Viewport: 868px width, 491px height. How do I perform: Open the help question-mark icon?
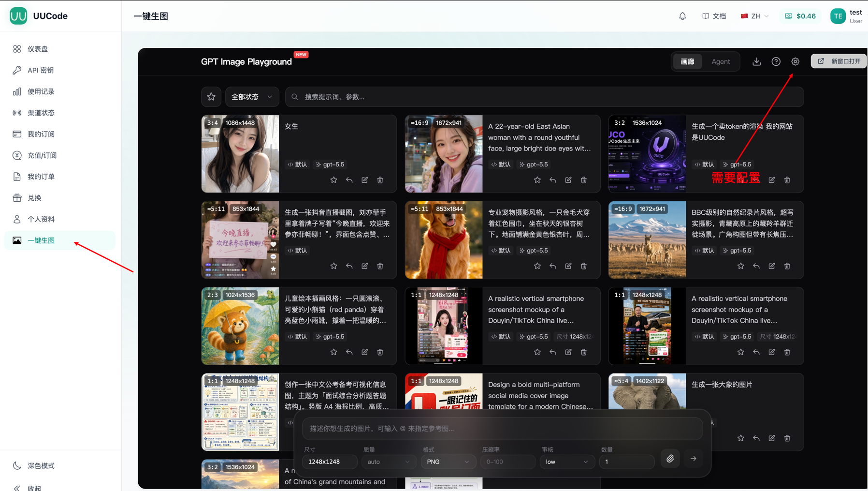[x=776, y=61]
